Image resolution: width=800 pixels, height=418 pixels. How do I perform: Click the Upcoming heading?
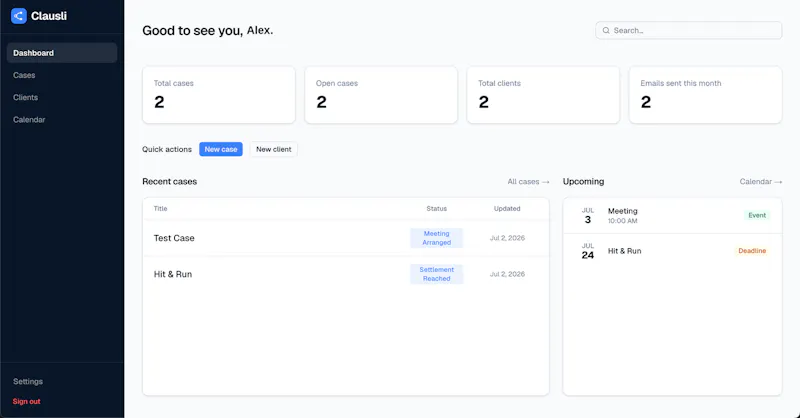583,182
